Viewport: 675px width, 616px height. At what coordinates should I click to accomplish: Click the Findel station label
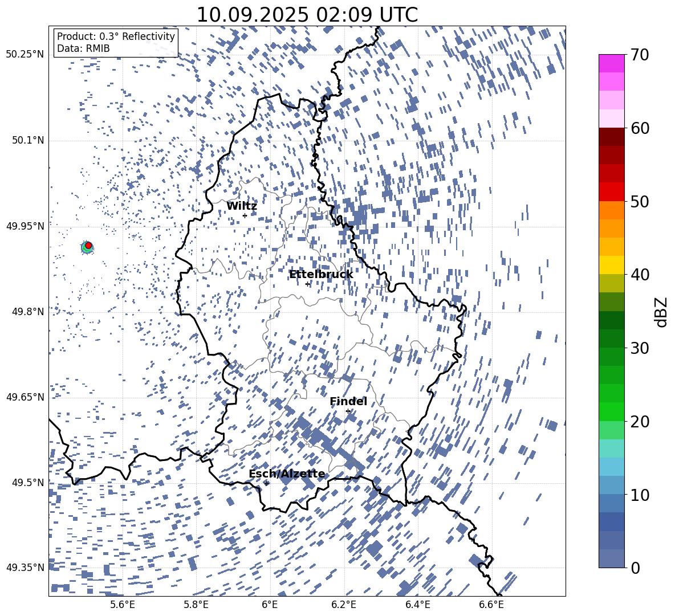click(x=348, y=401)
